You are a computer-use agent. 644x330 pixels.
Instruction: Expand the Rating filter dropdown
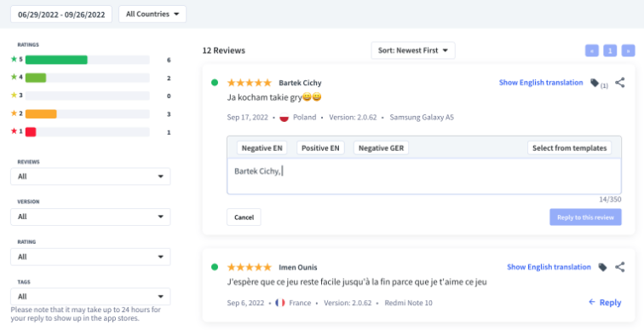[x=90, y=257]
